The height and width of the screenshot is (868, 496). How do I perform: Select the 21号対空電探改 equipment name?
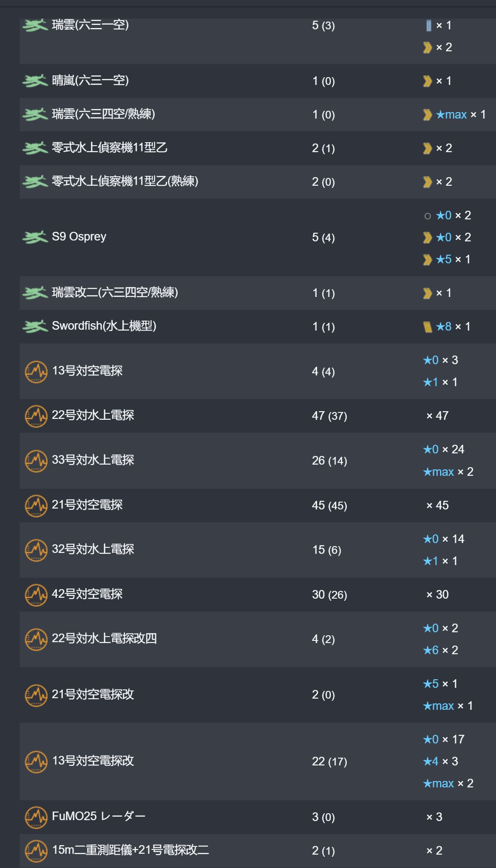pos(93,694)
